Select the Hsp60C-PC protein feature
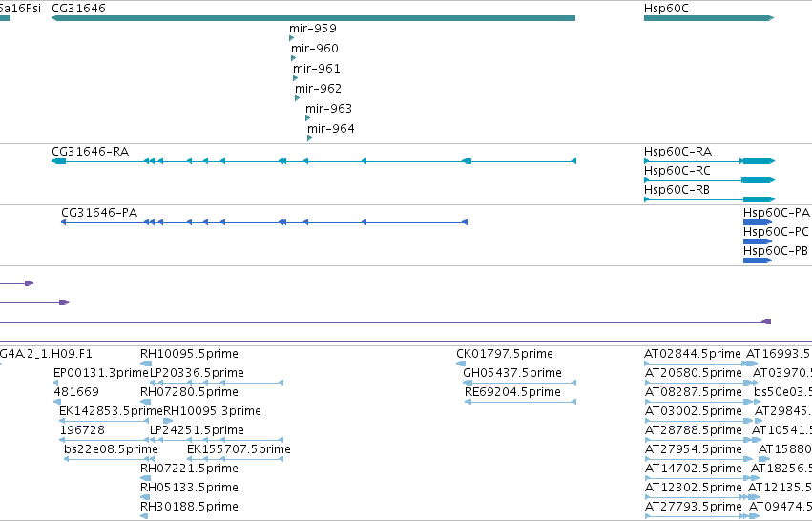This screenshot has height=521, width=812. (x=758, y=241)
